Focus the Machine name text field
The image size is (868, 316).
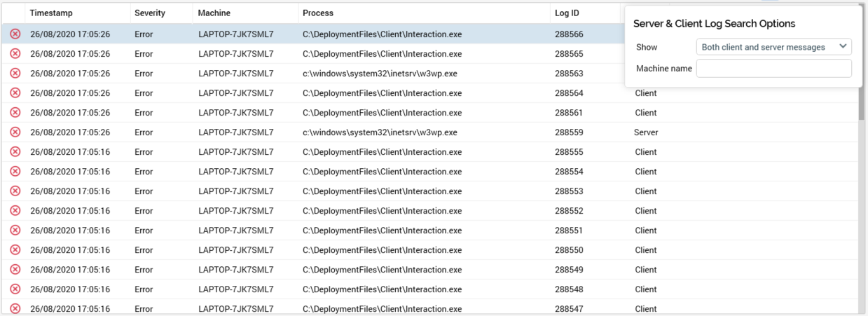[773, 69]
